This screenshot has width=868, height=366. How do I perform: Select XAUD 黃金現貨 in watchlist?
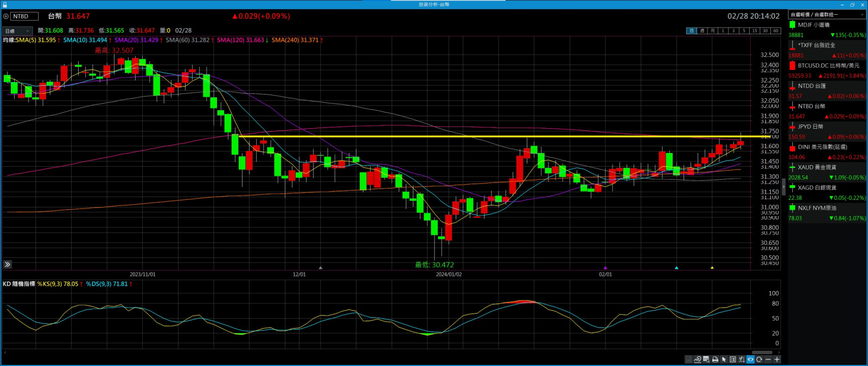point(827,167)
